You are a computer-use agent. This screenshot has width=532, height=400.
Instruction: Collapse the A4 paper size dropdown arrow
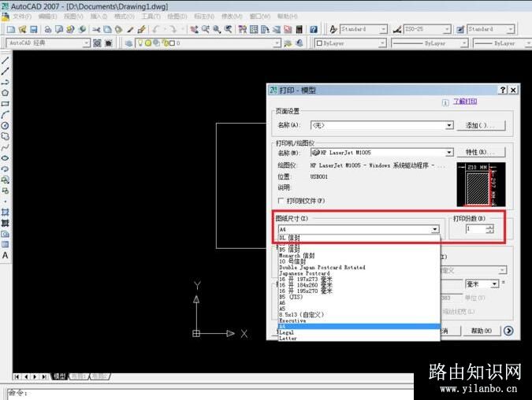[435, 229]
